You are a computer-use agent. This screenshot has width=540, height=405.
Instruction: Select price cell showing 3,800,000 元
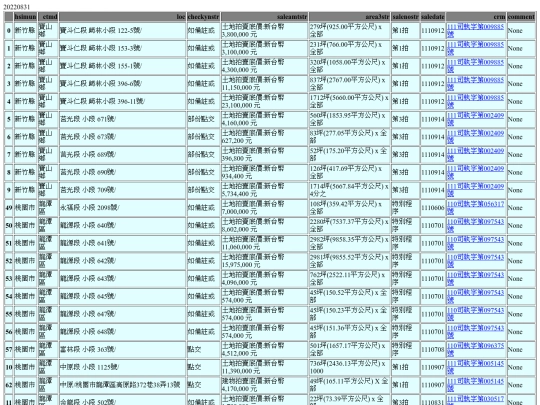[x=264, y=30]
